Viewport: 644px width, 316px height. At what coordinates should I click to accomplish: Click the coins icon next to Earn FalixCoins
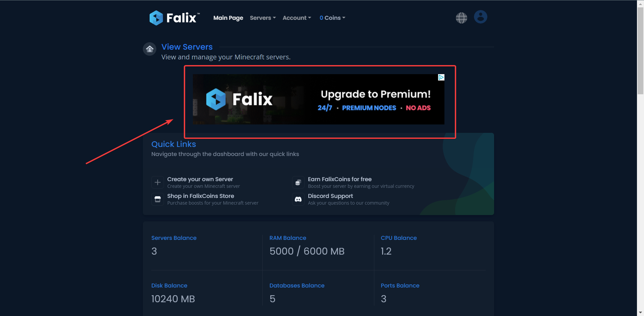[x=298, y=182]
